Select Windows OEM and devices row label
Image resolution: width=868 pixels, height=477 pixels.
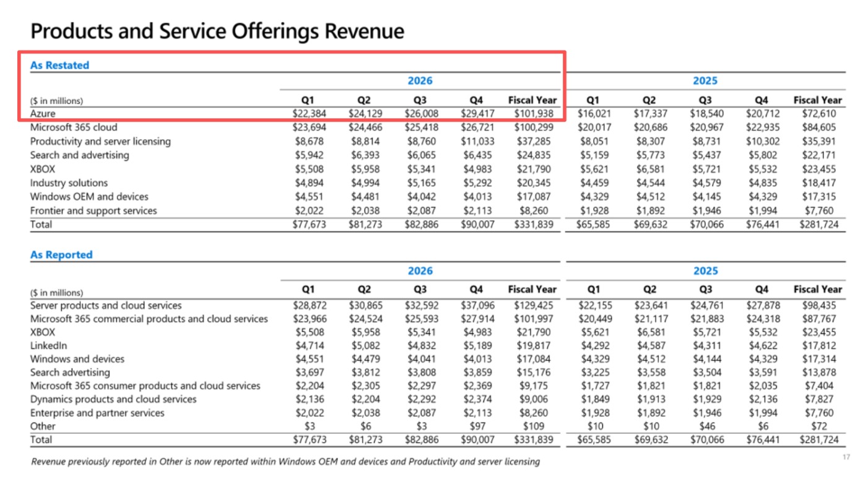(89, 197)
